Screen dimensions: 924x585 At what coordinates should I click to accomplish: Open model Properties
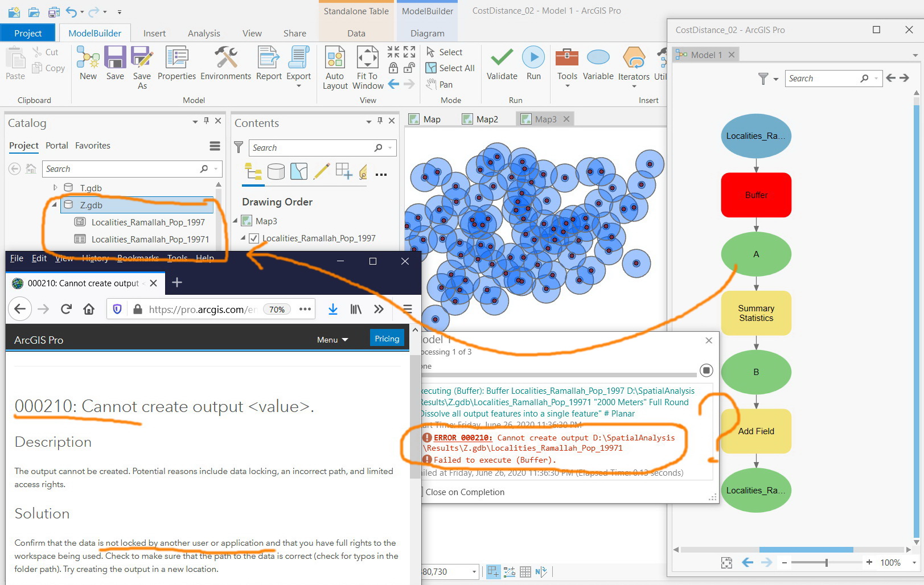click(x=176, y=63)
